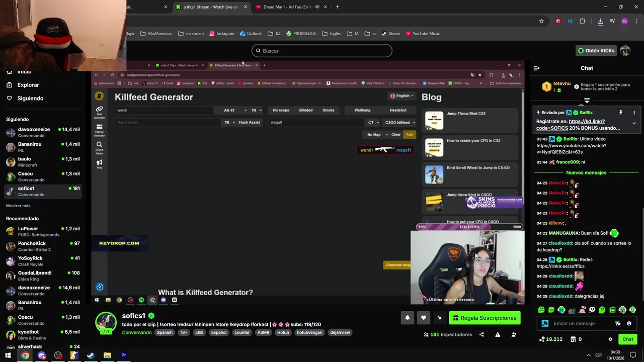Open emoji picker in chat input
The width and height of the screenshot is (644, 362).
coord(629,323)
